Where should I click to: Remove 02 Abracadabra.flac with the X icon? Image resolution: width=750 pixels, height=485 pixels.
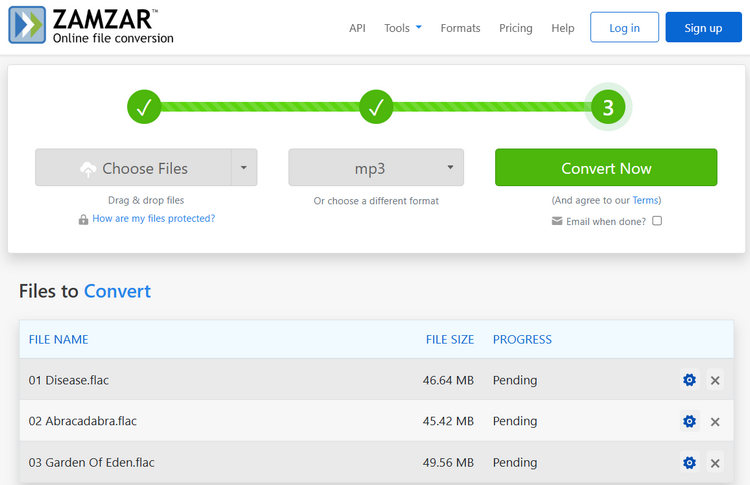715,422
